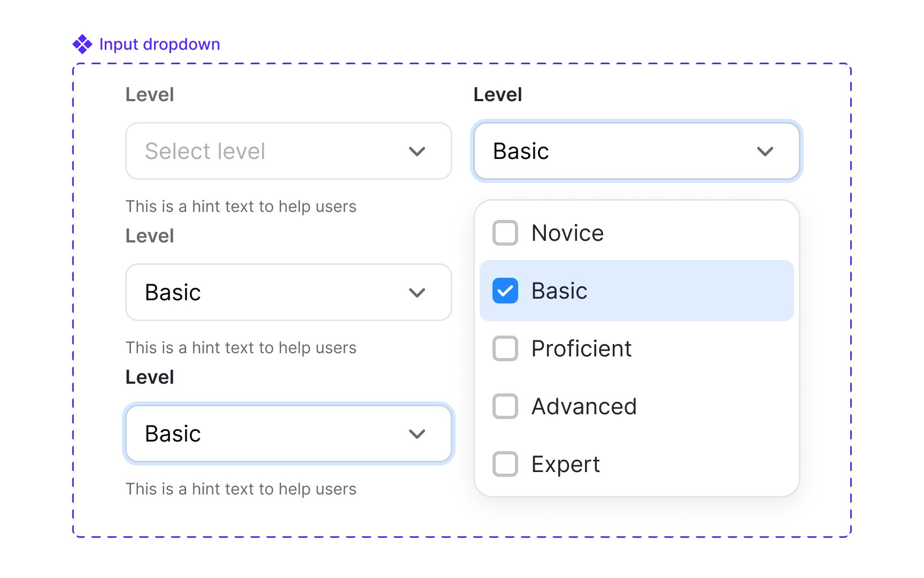Click the purple diamond component icon
This screenshot has height=578, width=924.
(x=83, y=44)
